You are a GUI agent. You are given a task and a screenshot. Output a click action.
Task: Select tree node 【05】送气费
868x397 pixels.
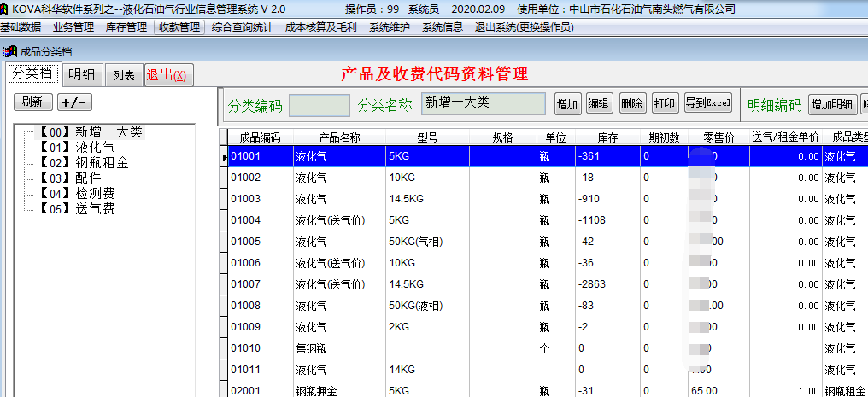point(77,209)
